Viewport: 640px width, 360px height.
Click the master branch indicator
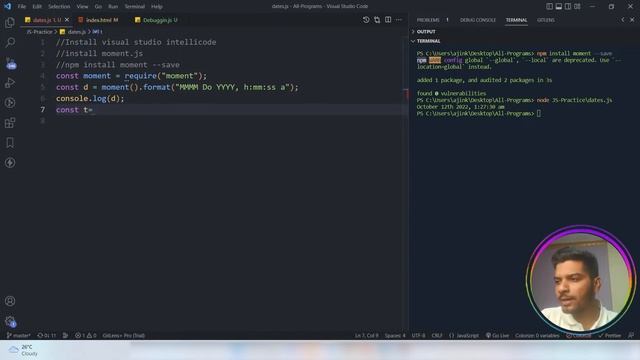[x=18, y=335]
